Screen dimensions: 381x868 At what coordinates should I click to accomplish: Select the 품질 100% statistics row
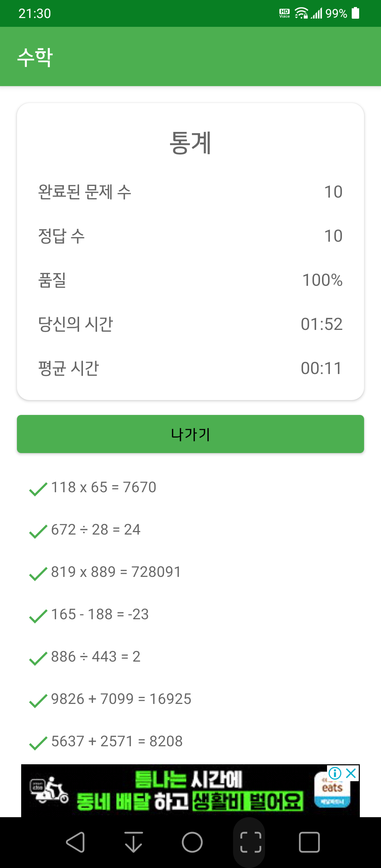click(x=190, y=280)
